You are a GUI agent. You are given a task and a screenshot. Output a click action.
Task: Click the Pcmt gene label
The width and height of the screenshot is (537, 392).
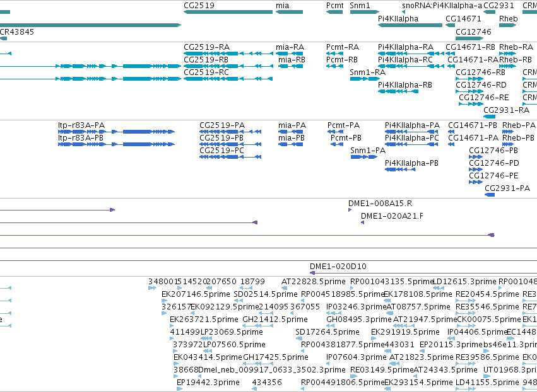click(335, 6)
